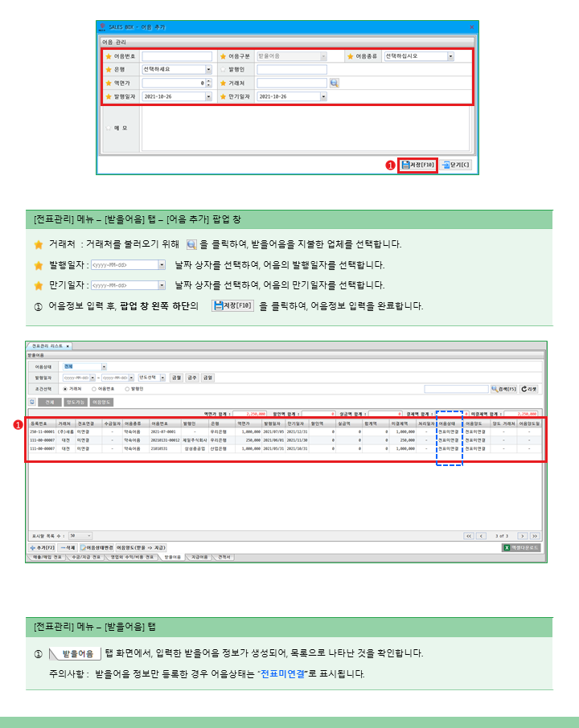Click the 리셋 reset button

(528, 389)
